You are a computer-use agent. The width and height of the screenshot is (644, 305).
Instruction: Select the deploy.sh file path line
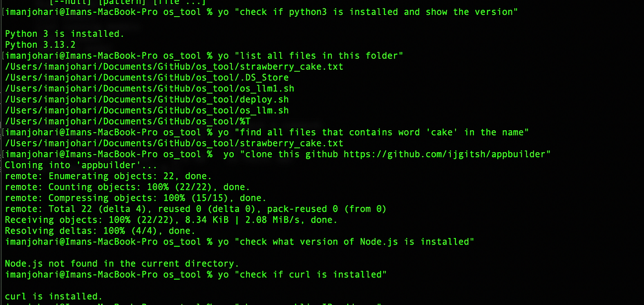click(147, 99)
